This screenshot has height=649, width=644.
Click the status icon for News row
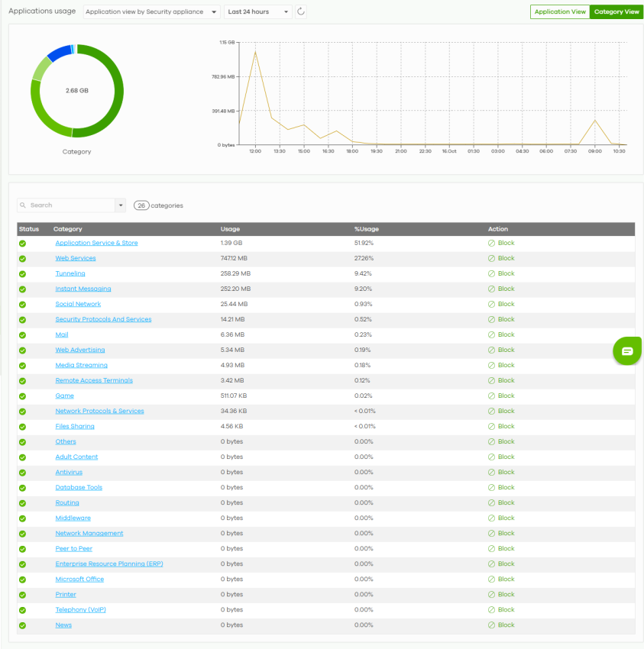tap(23, 625)
